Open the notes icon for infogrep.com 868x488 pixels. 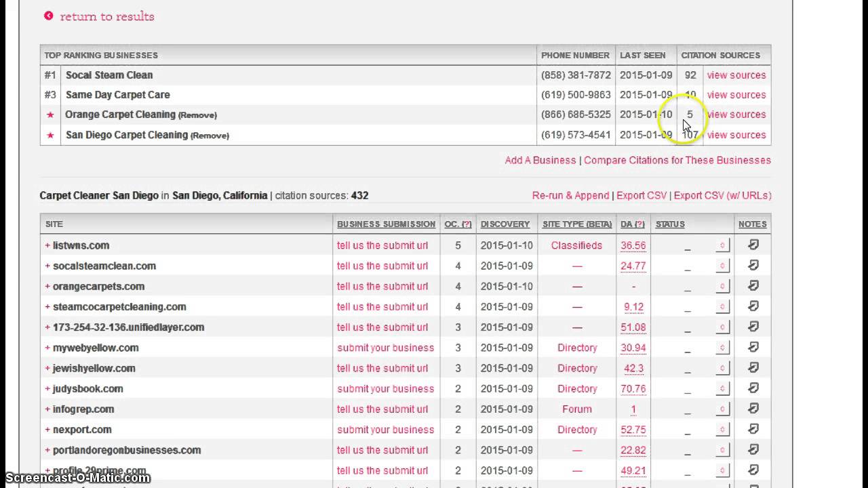753,409
